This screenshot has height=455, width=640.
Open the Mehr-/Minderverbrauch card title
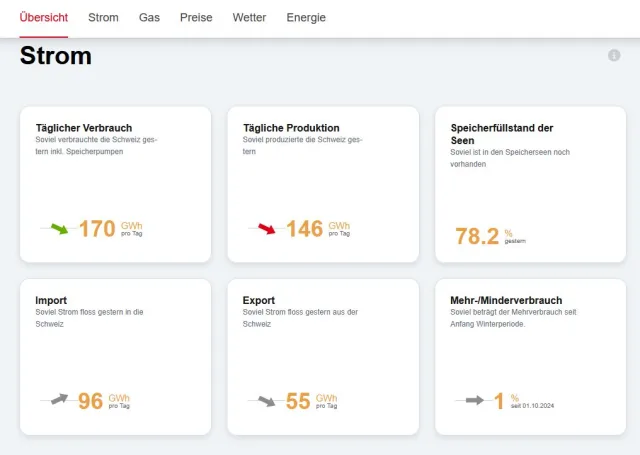506,300
